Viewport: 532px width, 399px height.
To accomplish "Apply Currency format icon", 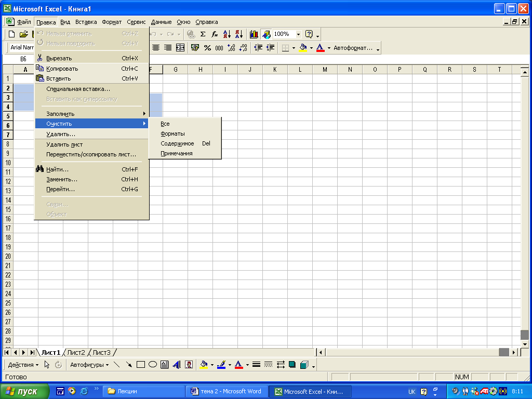I will 195,48.
